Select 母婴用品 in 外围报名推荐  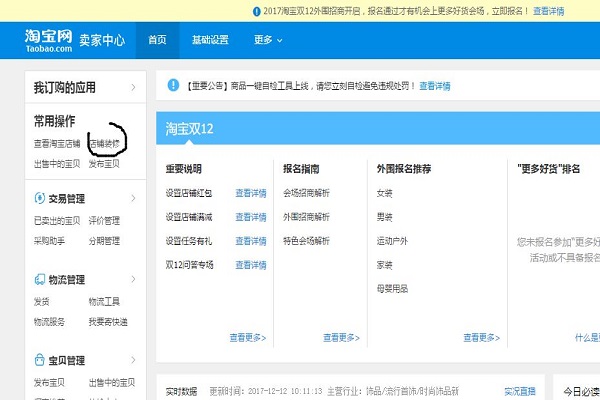click(392, 289)
